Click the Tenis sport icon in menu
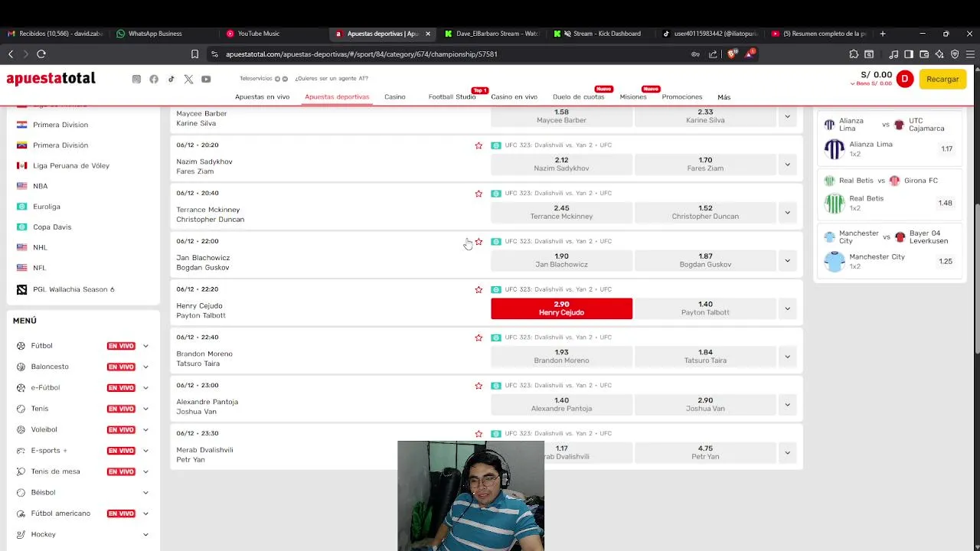Image resolution: width=980 pixels, height=551 pixels. pyautogui.click(x=21, y=409)
